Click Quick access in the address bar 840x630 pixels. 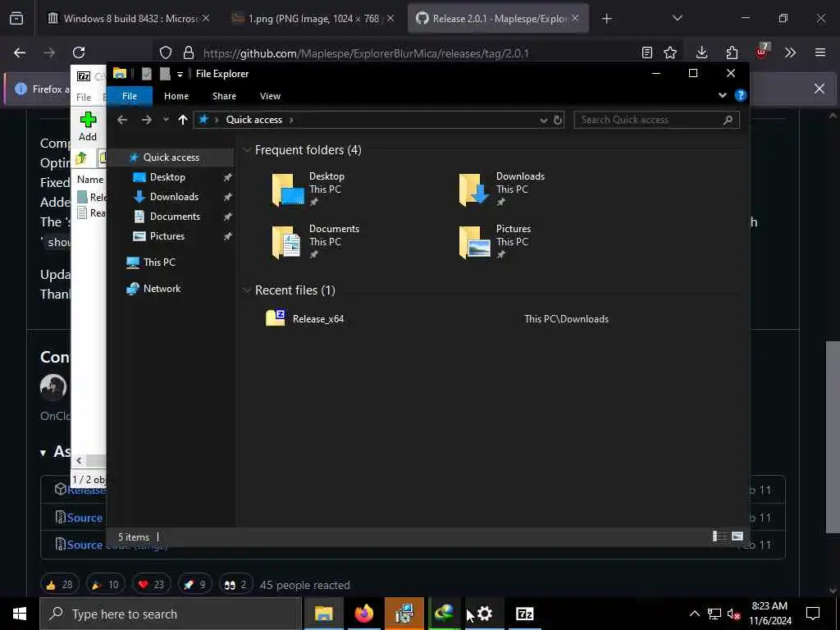tap(254, 120)
